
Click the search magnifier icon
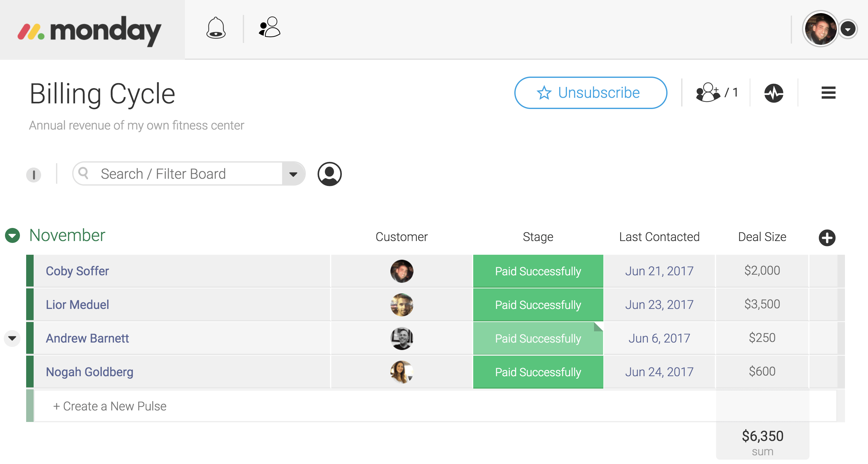click(x=83, y=173)
